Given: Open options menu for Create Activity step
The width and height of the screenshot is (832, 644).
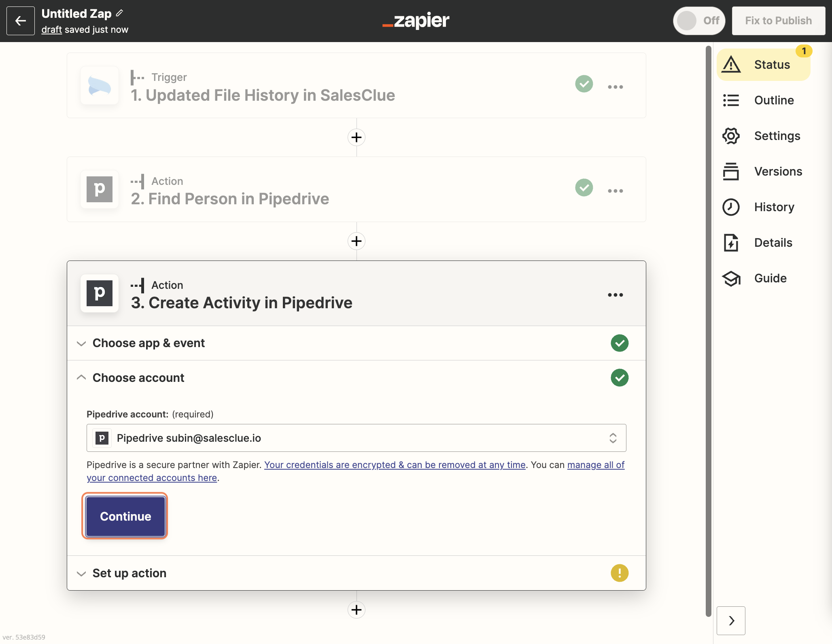Looking at the screenshot, I should coord(615,294).
